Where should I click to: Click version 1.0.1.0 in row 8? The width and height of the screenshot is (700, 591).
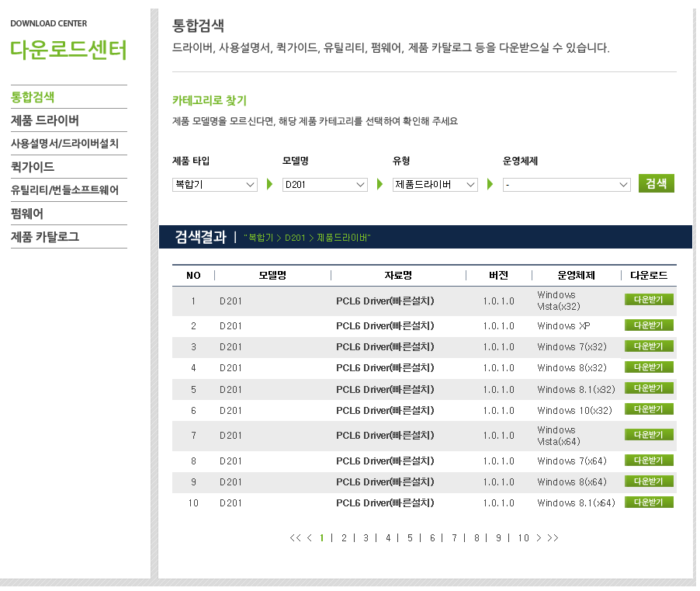pos(499,461)
